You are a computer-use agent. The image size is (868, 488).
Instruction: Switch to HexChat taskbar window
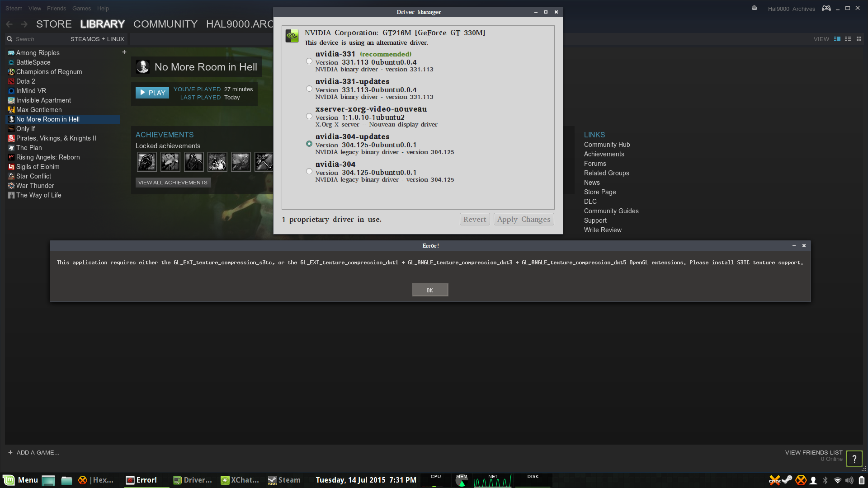pos(96,480)
